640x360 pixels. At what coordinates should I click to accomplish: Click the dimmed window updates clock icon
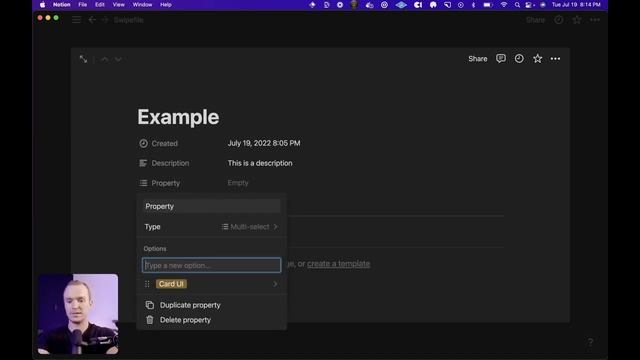(558, 20)
